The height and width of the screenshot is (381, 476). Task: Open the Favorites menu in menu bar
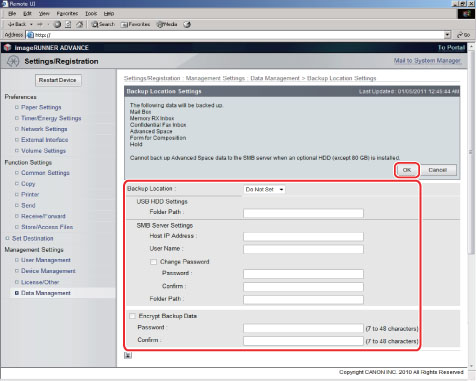pos(67,14)
